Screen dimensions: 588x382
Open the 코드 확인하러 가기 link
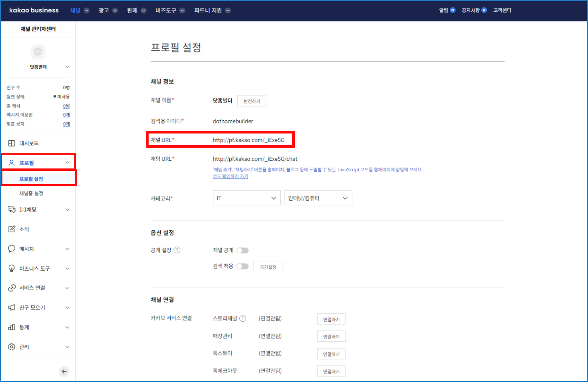click(x=230, y=176)
